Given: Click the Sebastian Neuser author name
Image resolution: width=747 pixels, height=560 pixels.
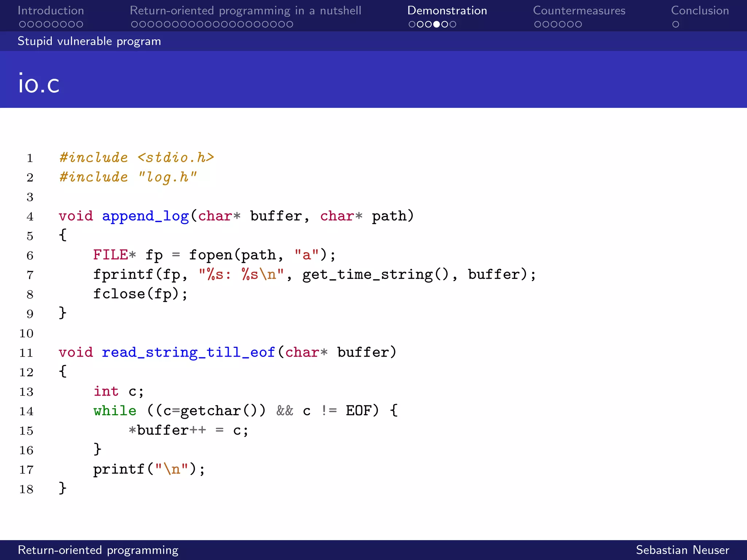Looking at the screenshot, I should (x=682, y=550).
